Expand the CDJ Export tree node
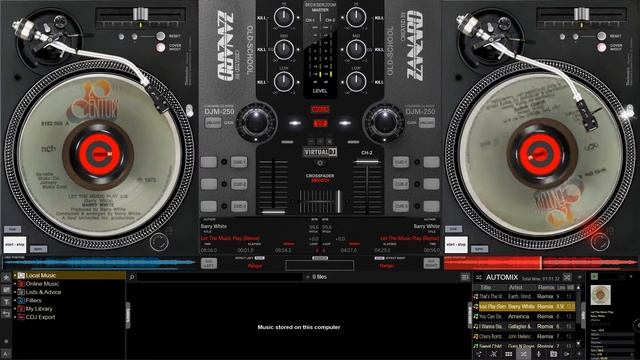This screenshot has width=640, height=360. tap(15, 317)
